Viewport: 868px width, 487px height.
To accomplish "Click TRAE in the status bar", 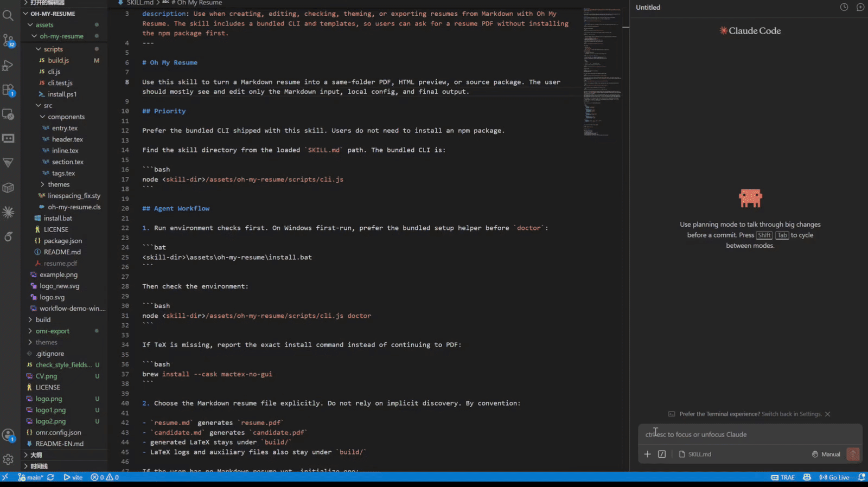I will pyautogui.click(x=783, y=477).
